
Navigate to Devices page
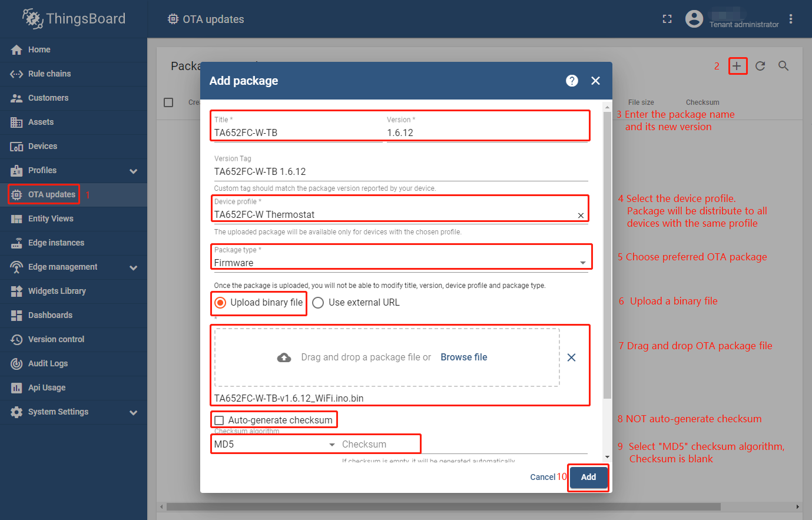[x=74, y=146]
